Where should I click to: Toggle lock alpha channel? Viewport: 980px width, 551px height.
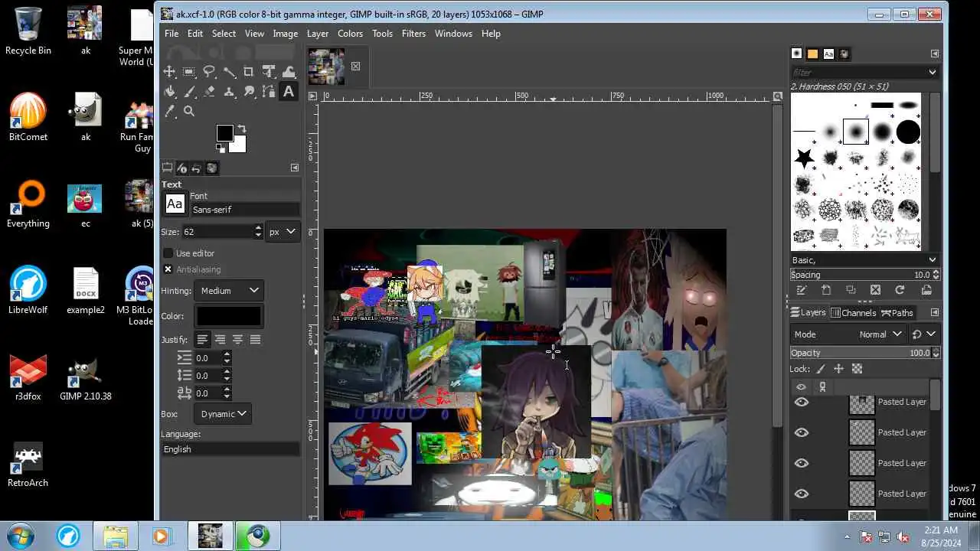(857, 369)
